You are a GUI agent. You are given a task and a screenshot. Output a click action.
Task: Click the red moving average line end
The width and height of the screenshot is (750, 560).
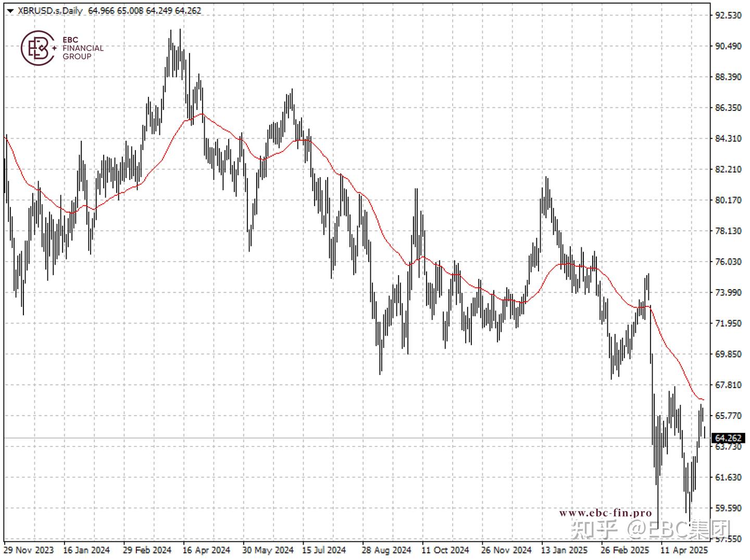click(702, 399)
